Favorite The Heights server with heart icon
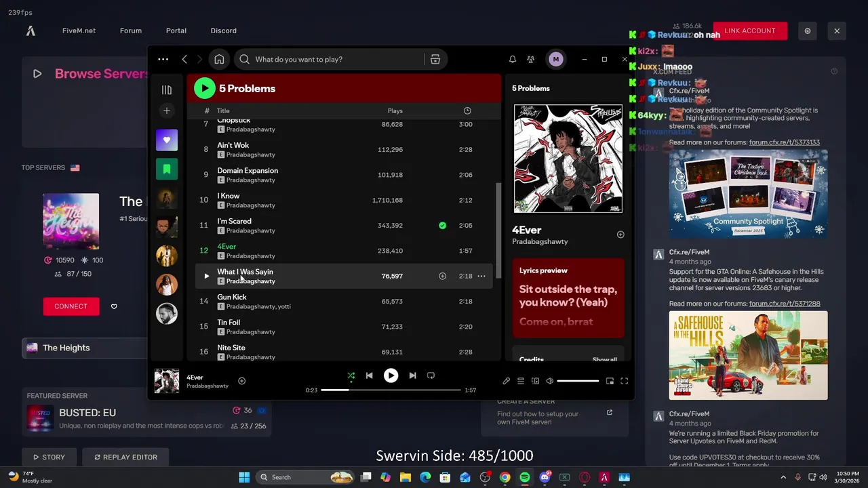The image size is (868, 488). [114, 306]
